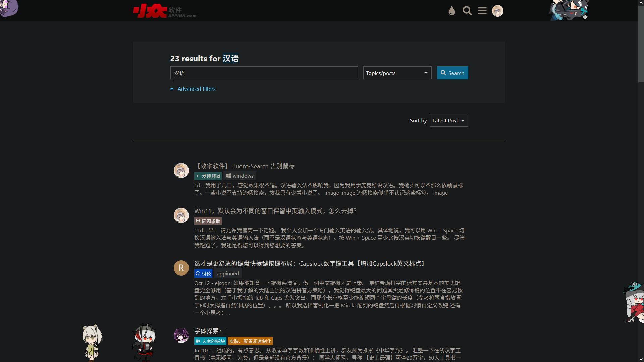Click the 小众软件 Appinn site logo
Screen dimensions: 644x362
(164, 11)
